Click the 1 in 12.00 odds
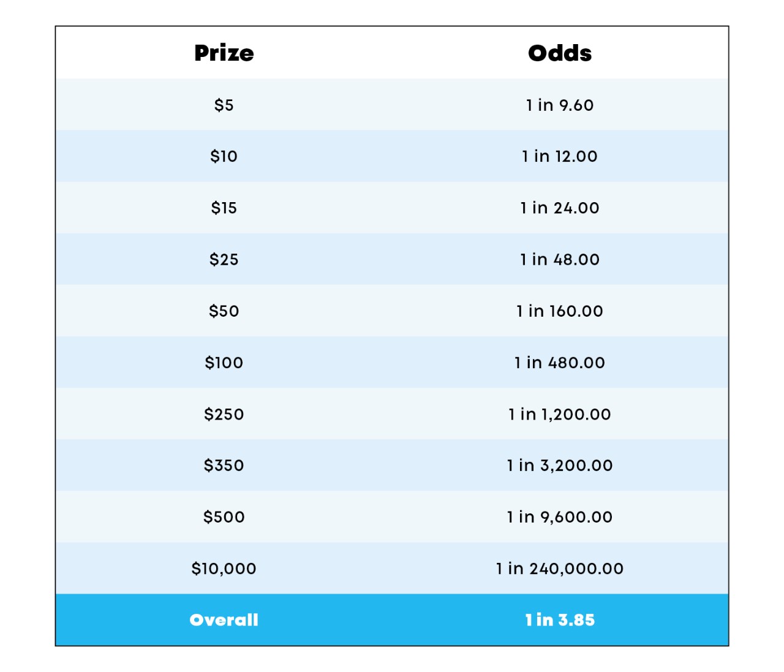 click(x=560, y=156)
